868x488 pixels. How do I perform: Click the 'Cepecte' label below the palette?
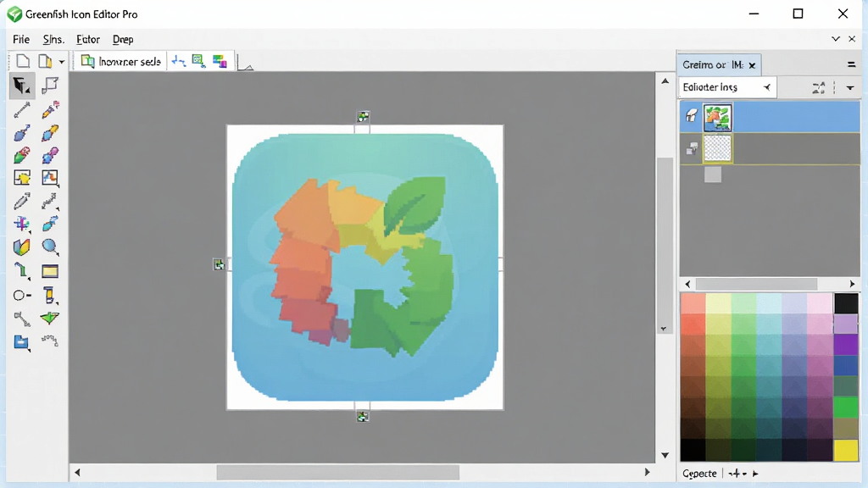[699, 474]
